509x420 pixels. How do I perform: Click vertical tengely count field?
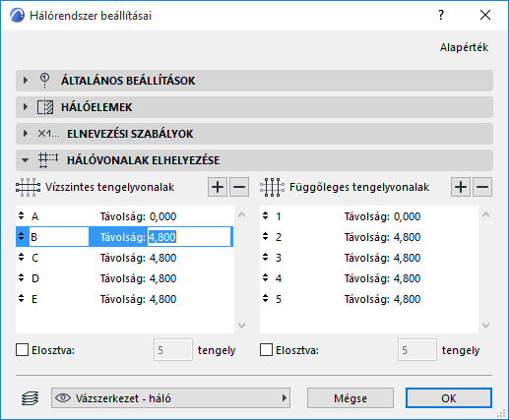pos(417,350)
